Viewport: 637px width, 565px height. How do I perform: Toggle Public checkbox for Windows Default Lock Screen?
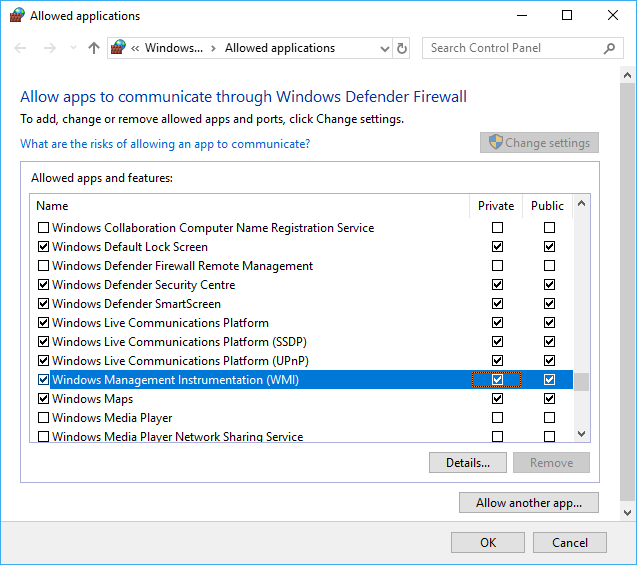point(549,247)
